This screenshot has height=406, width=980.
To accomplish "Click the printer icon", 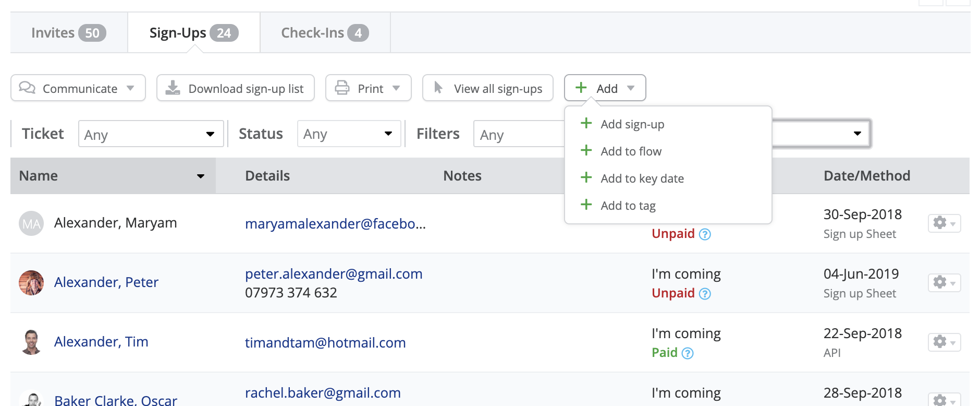I will [342, 88].
